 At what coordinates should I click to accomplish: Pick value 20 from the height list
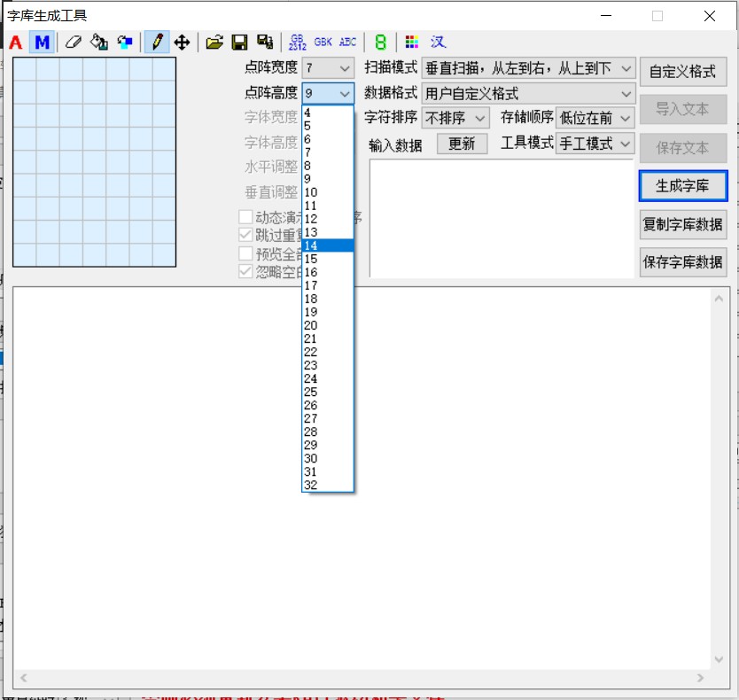[328, 326]
